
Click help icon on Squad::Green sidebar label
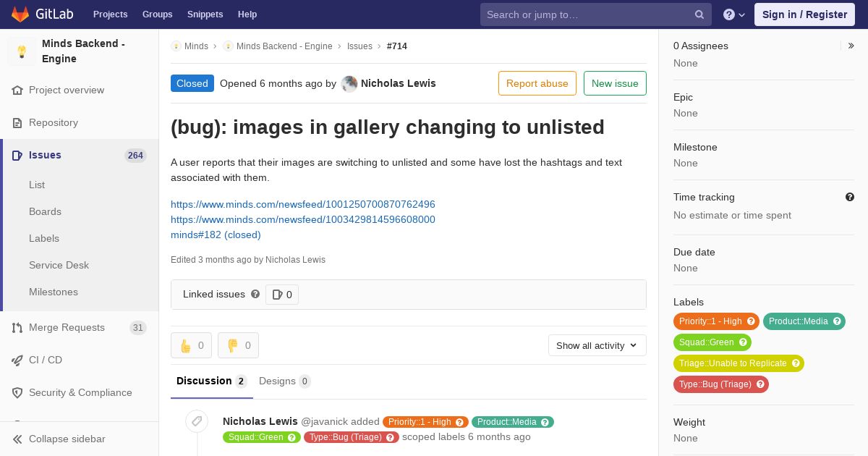point(743,342)
